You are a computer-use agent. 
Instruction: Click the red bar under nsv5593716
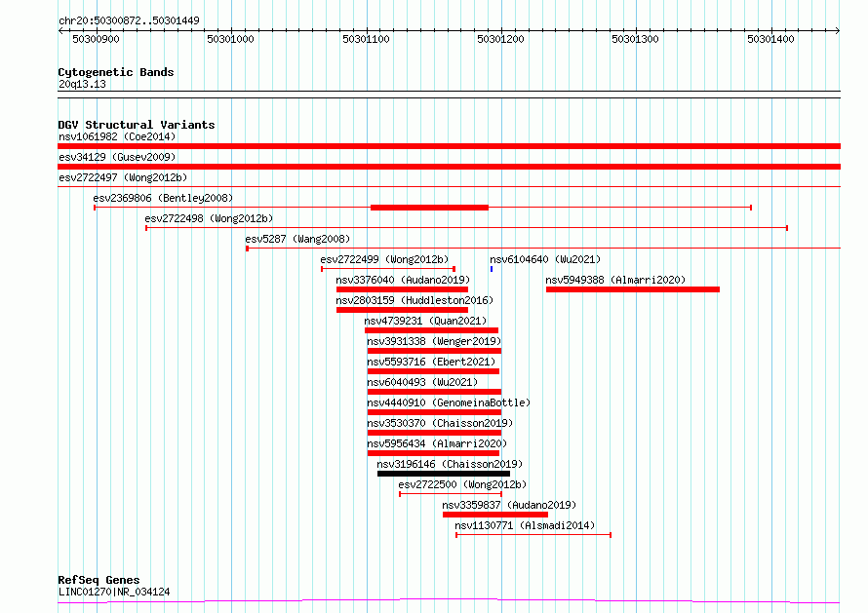click(433, 371)
